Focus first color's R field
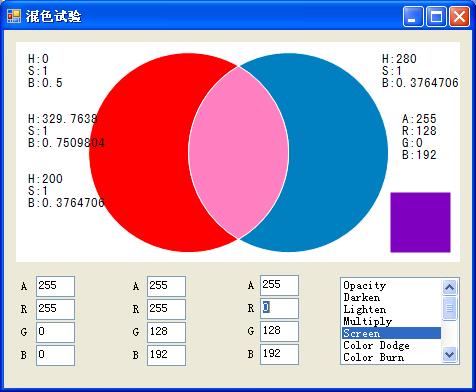Screen dimensions: 476x392 point(55,309)
